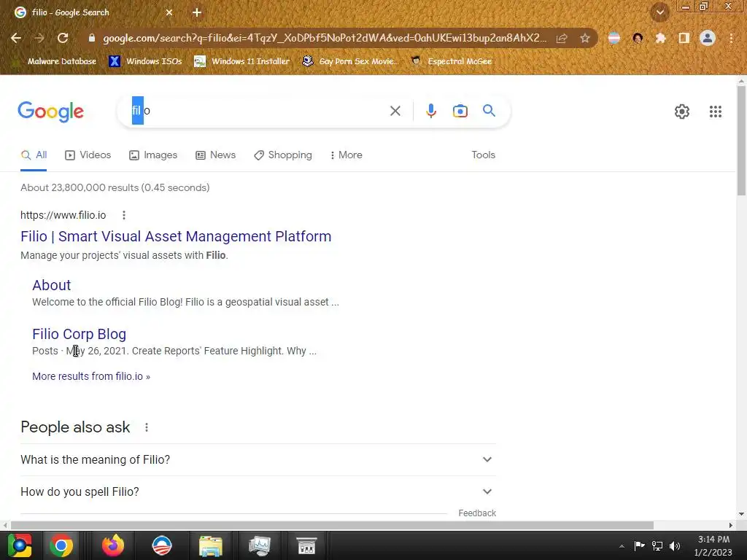
Task: Open the More search filters menu
Action: [346, 155]
